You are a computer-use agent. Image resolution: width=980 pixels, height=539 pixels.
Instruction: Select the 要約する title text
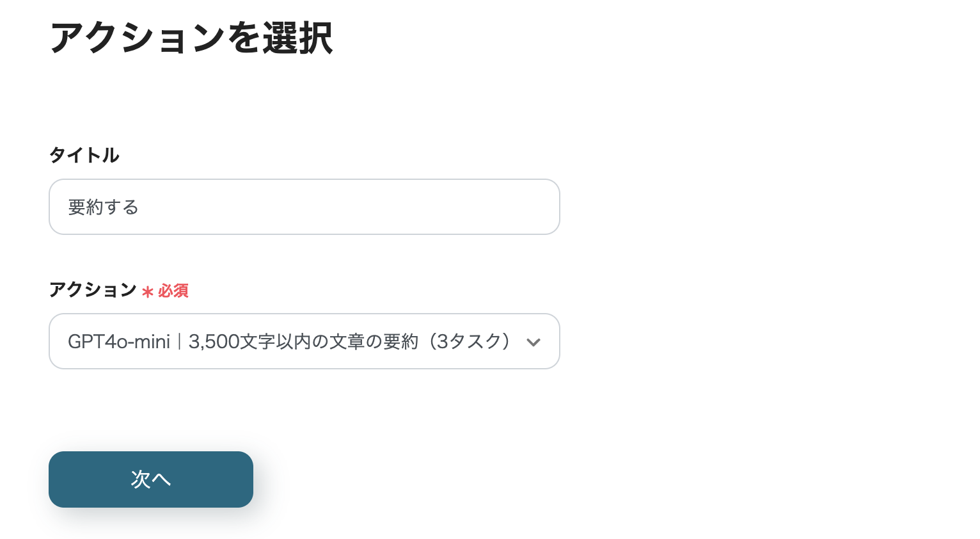click(x=104, y=207)
